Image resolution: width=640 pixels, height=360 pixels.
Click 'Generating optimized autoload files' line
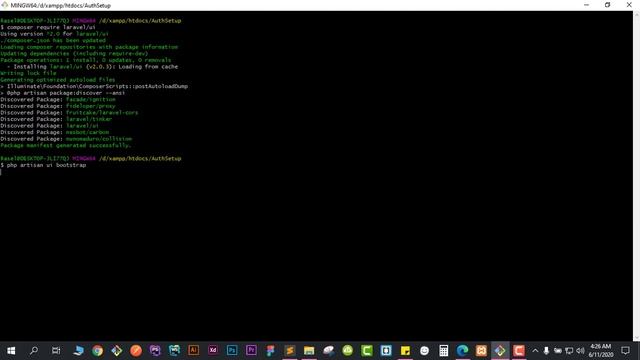pos(58,80)
